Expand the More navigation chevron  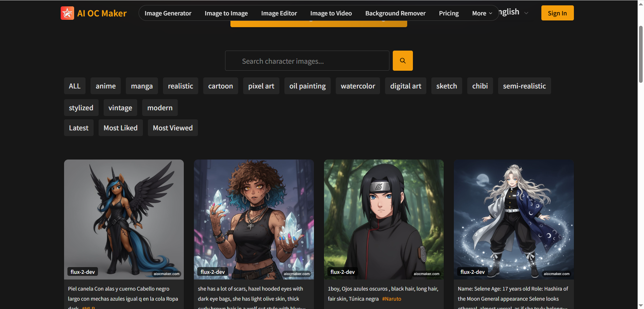pos(491,13)
